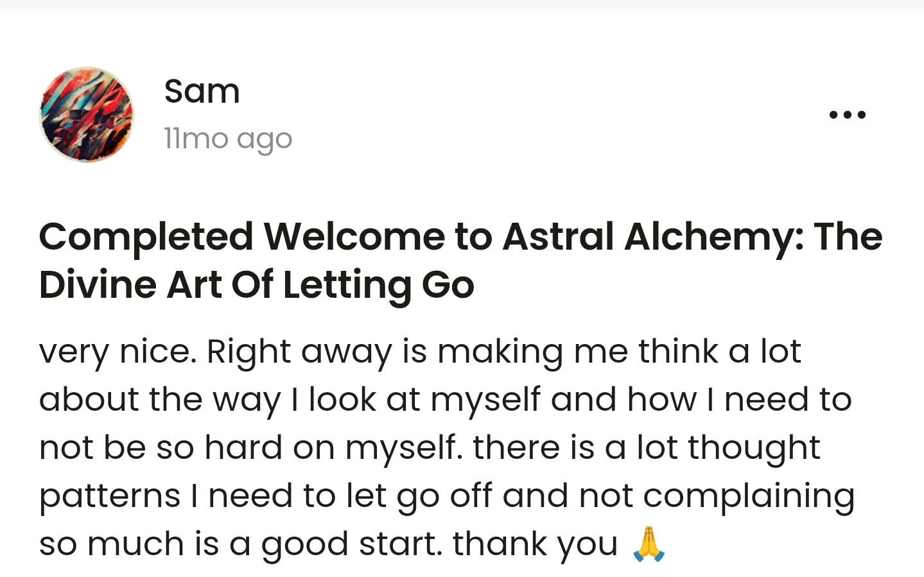Click "Divine Art Of Letting Go" title line

pyautogui.click(x=256, y=285)
